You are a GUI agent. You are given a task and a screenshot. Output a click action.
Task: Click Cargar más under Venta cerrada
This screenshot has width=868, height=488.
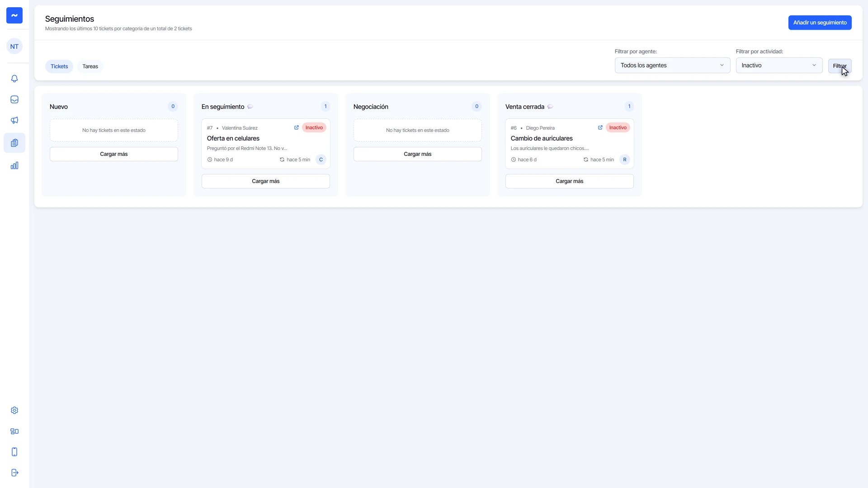570,181
